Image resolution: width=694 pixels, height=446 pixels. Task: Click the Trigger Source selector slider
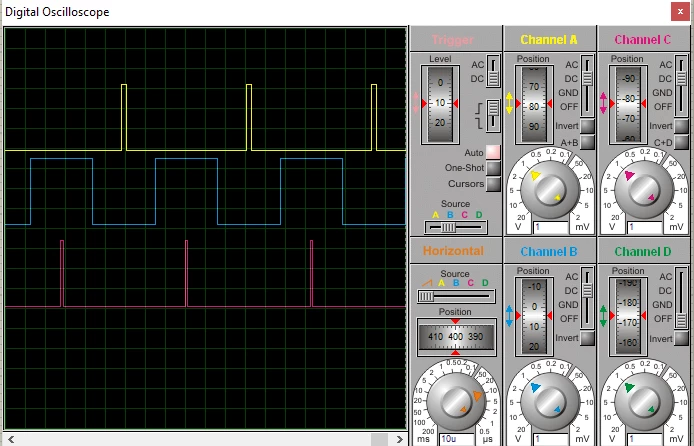[455, 227]
